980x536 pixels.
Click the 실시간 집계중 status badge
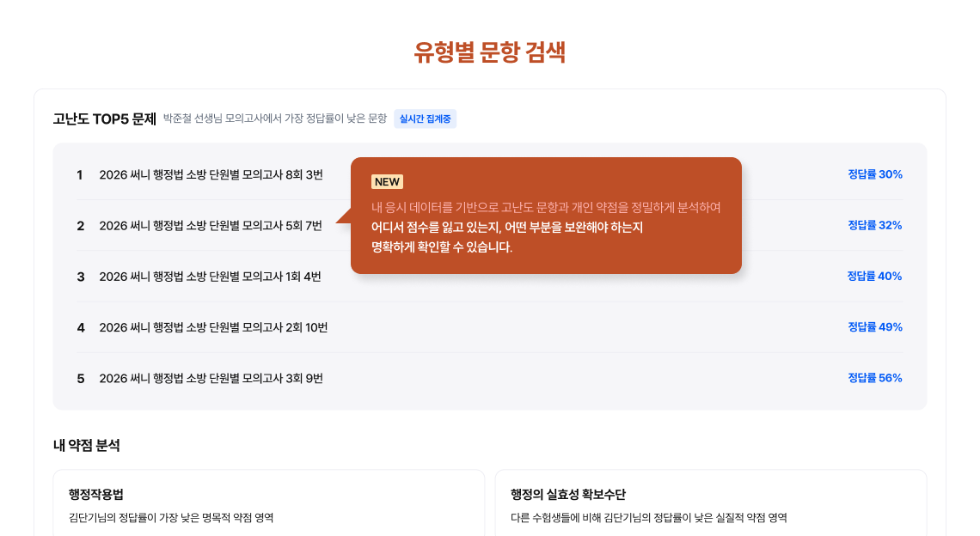425,119
